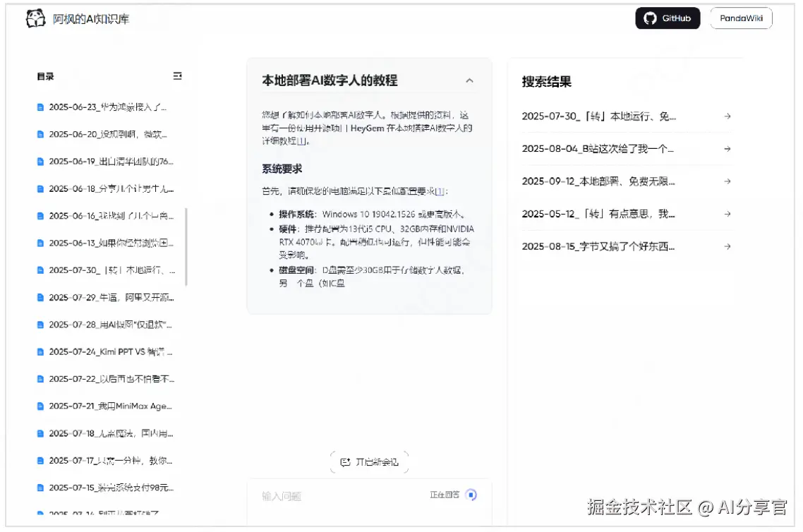The width and height of the screenshot is (803, 532).
Task: Focus the 输入问题 question input field
Action: [343, 495]
